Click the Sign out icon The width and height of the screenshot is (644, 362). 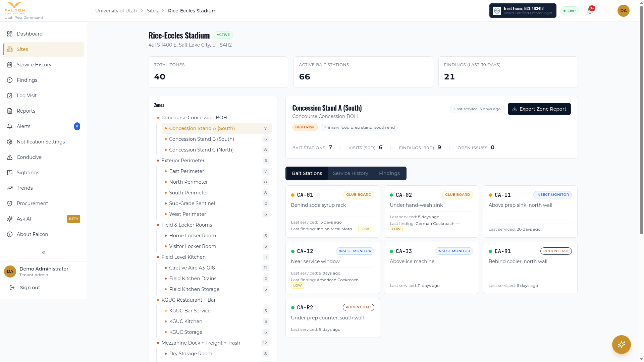12,288
